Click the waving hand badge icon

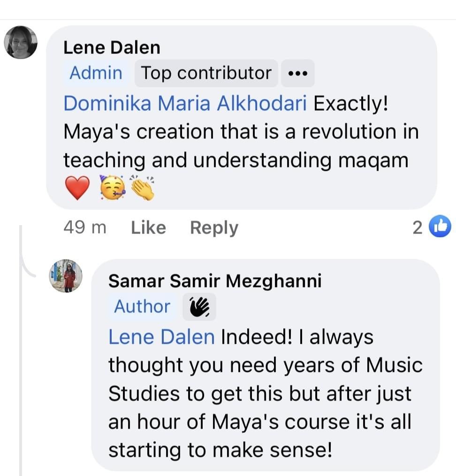click(199, 307)
